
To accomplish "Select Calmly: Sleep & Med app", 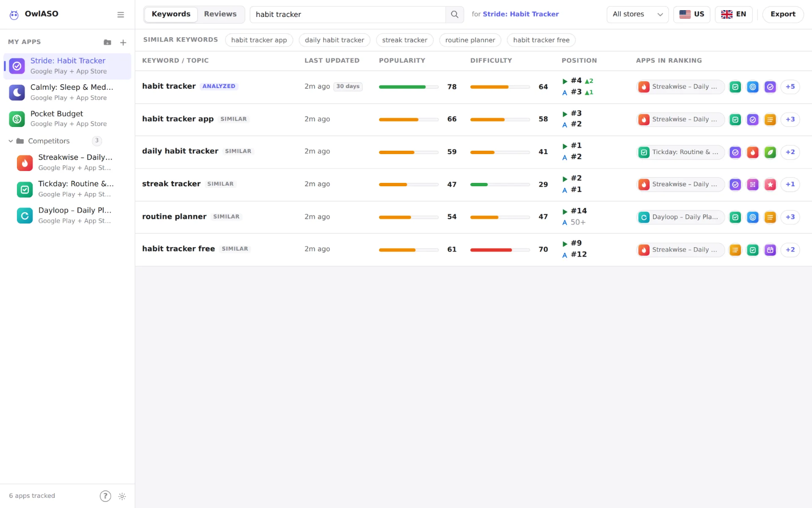I will [67, 92].
